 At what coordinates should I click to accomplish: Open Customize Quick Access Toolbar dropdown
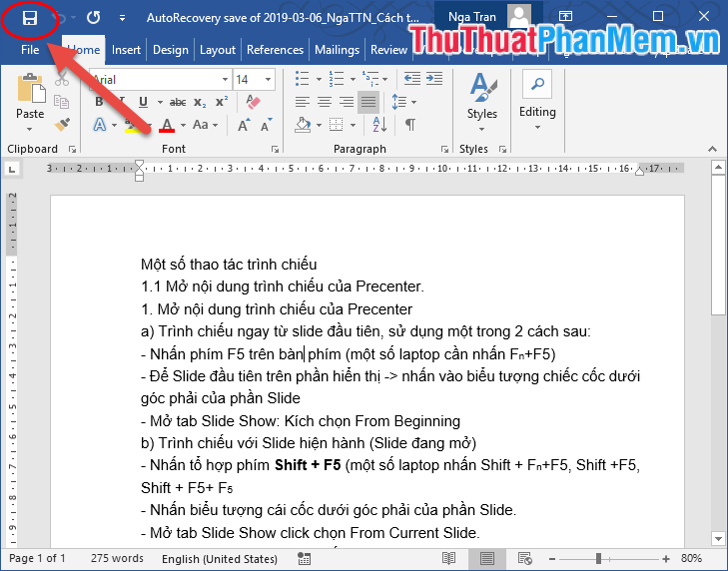(122, 18)
